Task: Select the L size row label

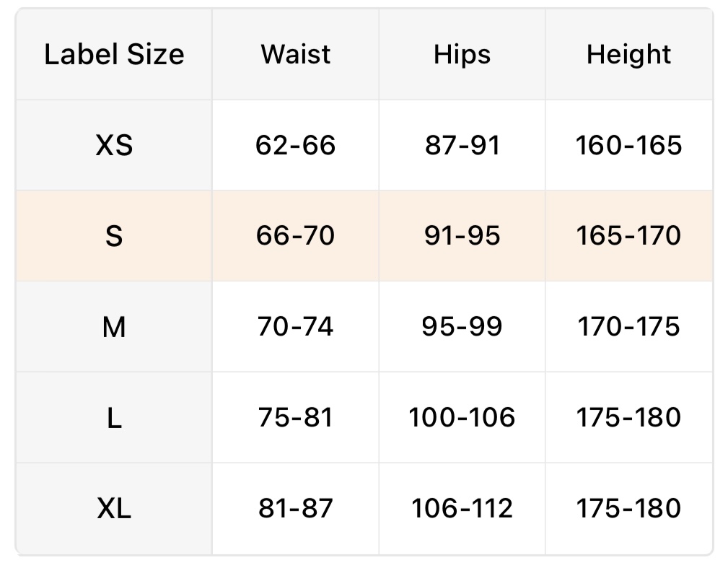Action: pyautogui.click(x=114, y=418)
